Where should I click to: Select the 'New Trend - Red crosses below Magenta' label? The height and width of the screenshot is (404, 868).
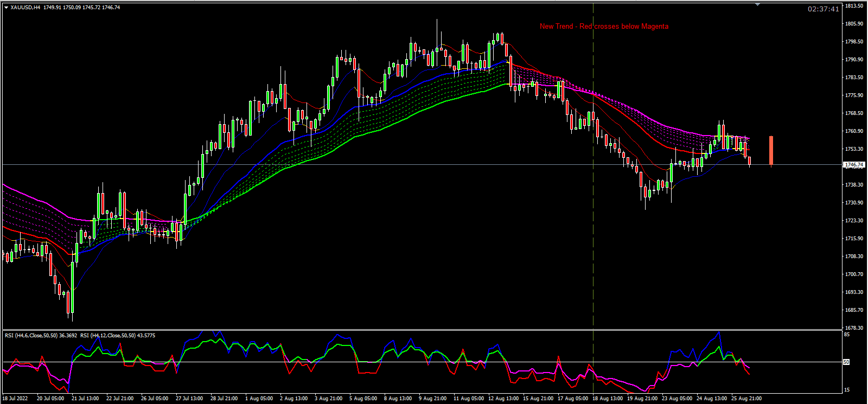click(604, 26)
